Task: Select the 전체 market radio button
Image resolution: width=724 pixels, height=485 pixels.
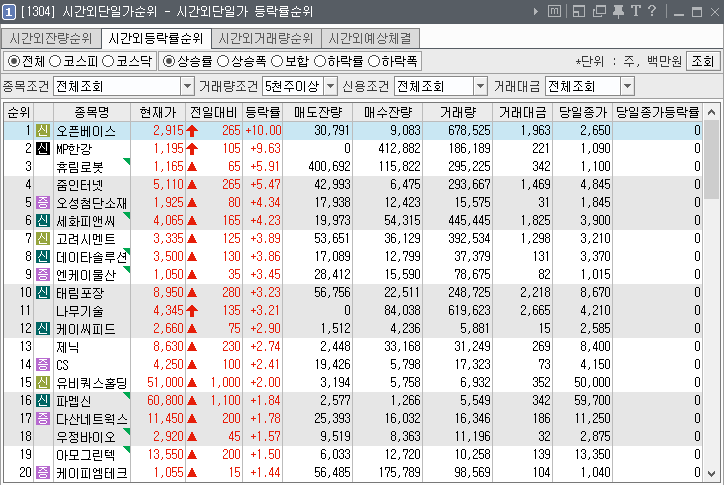Action: (14, 61)
